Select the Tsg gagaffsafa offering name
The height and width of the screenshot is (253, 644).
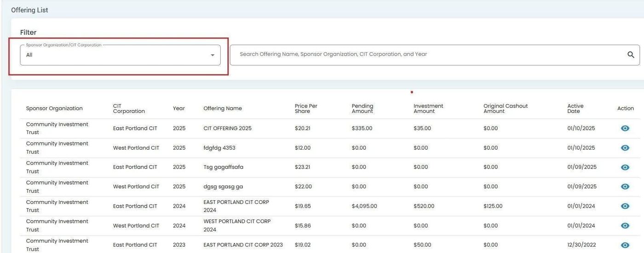point(224,167)
